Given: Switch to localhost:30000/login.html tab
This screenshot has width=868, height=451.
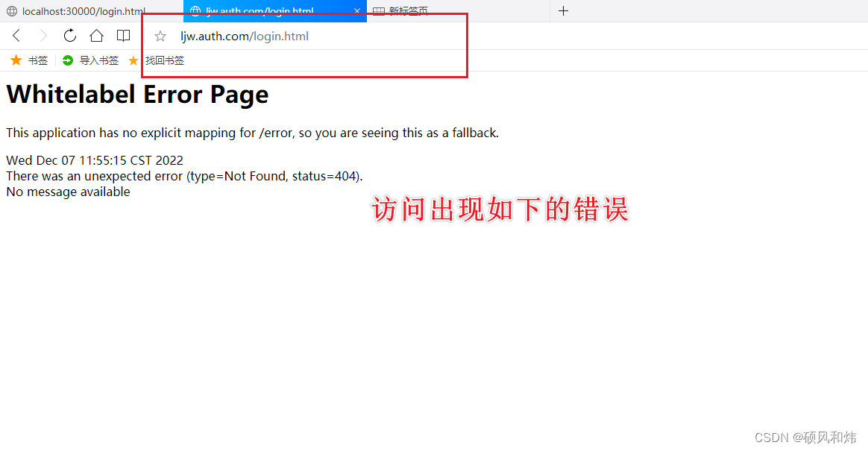Looking at the screenshot, I should pos(84,11).
